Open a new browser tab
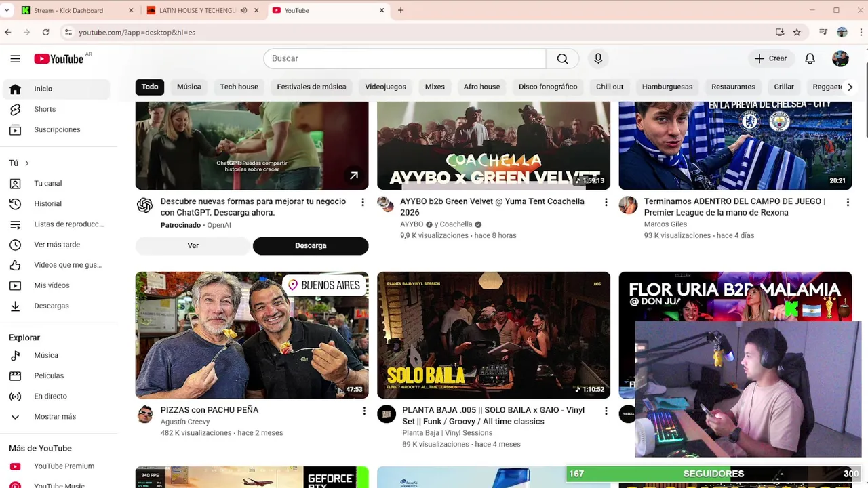 click(401, 10)
